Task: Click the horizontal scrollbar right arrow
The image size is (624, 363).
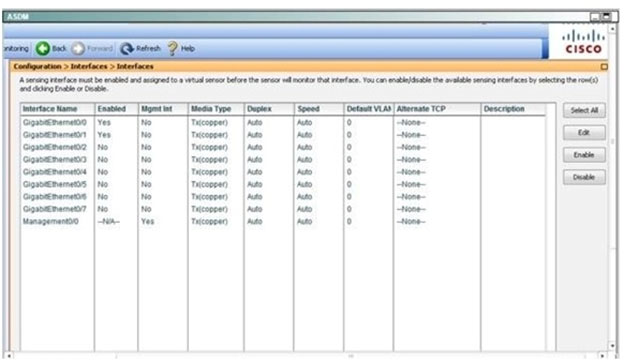Action: pyautogui.click(x=603, y=355)
